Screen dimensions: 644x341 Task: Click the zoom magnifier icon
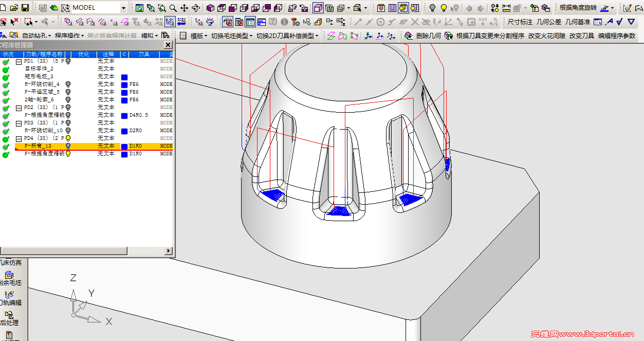[173, 8]
